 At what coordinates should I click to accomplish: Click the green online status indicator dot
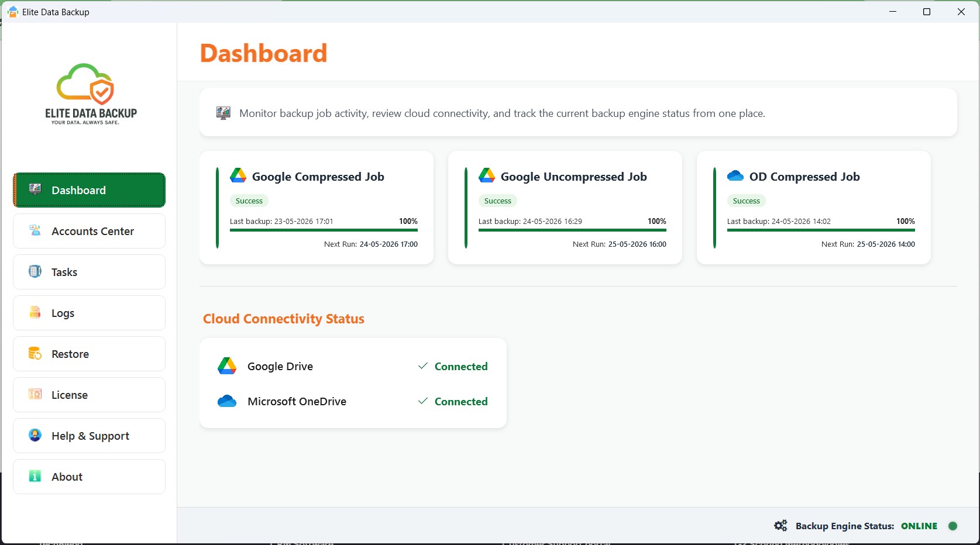point(953,526)
